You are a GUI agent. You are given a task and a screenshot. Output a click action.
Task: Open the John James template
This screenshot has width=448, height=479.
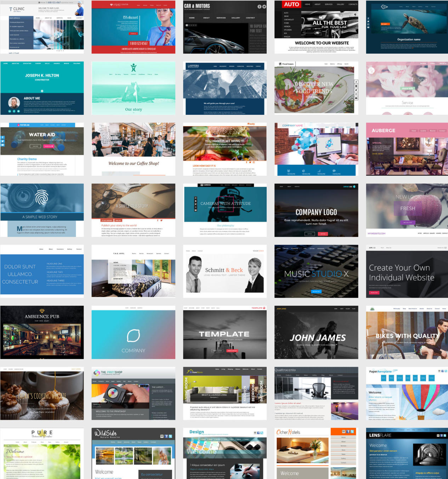(x=316, y=333)
